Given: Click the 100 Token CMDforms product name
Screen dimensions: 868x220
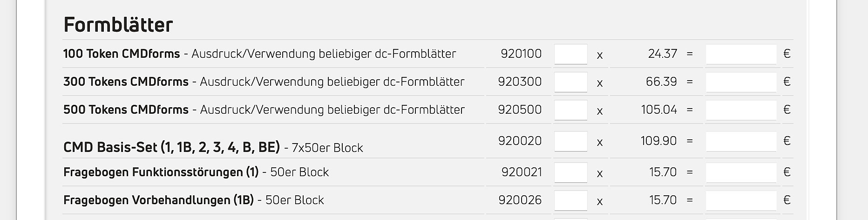Looking at the screenshot, I should 122,54.
